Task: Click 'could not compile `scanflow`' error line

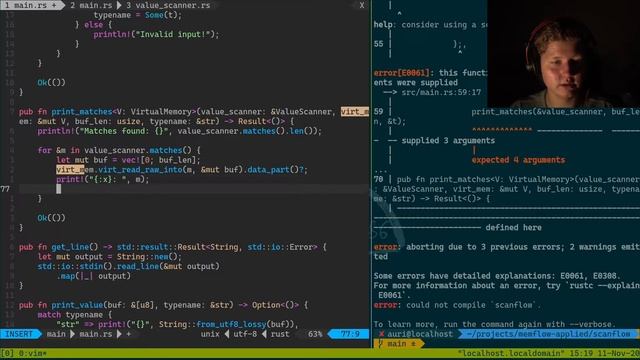Action: 457,305
